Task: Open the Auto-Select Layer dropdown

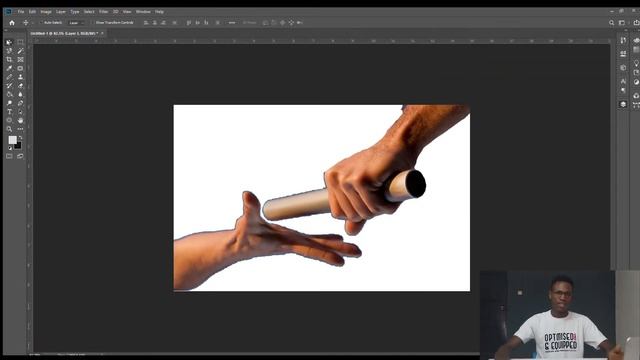Action: pos(77,23)
